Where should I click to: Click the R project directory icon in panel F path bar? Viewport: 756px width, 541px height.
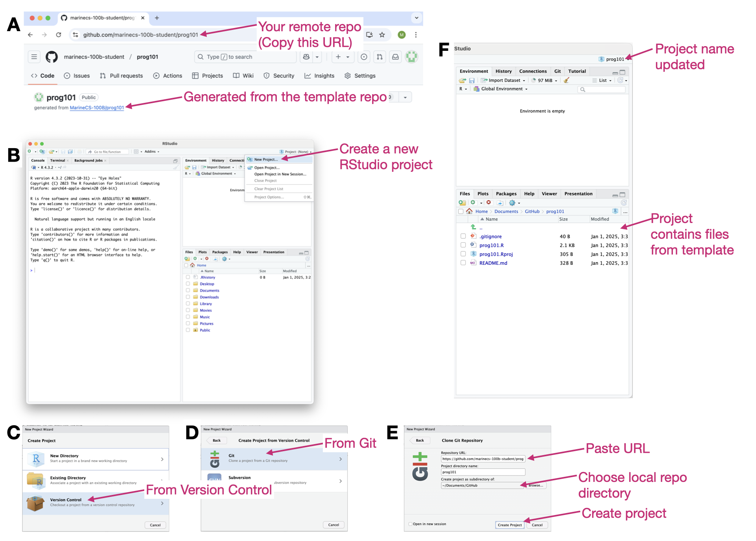(615, 211)
